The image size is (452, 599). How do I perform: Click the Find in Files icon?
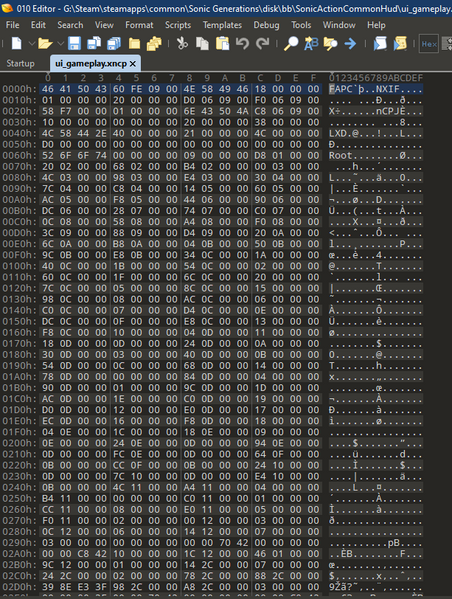point(330,43)
